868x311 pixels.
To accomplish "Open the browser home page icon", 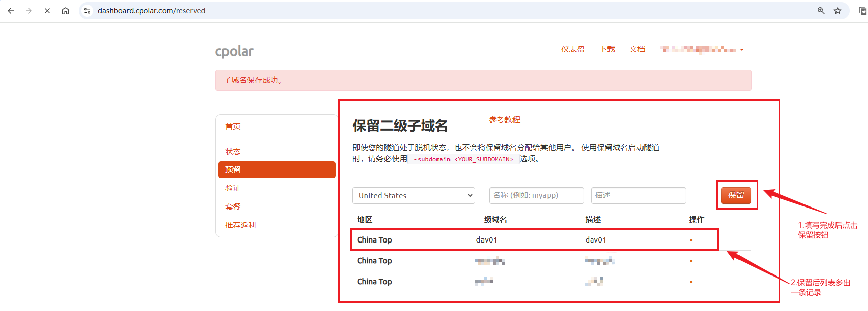I will pyautogui.click(x=66, y=11).
